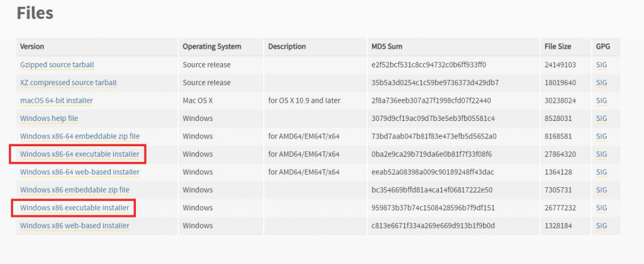Open SIG link for Gzipped source tarball

601,65
